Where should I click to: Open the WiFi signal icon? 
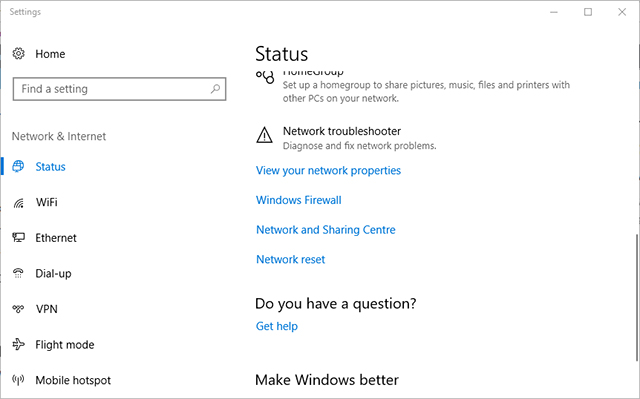(x=18, y=202)
